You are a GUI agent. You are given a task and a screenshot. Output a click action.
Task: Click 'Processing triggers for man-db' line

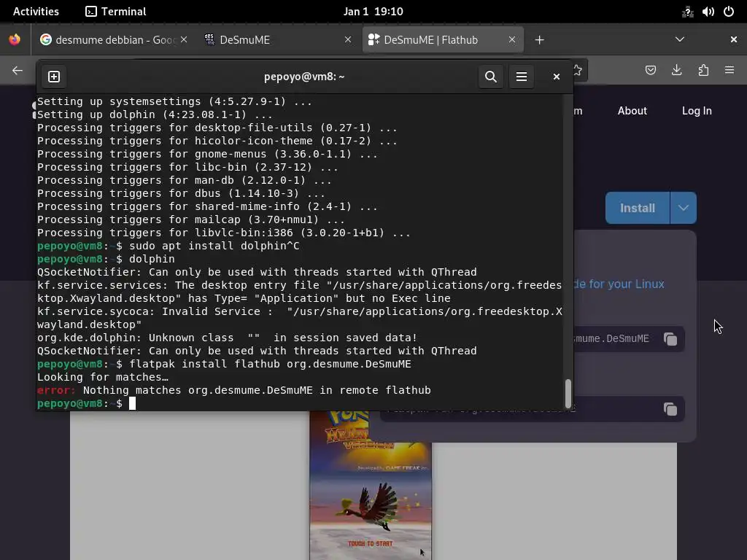click(x=185, y=181)
